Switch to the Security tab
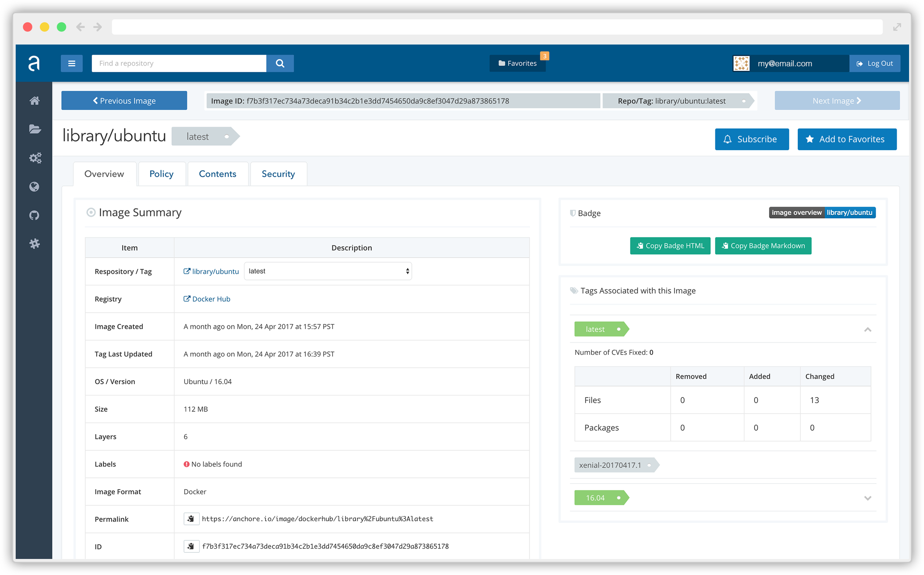The image size is (924, 575). (x=278, y=174)
